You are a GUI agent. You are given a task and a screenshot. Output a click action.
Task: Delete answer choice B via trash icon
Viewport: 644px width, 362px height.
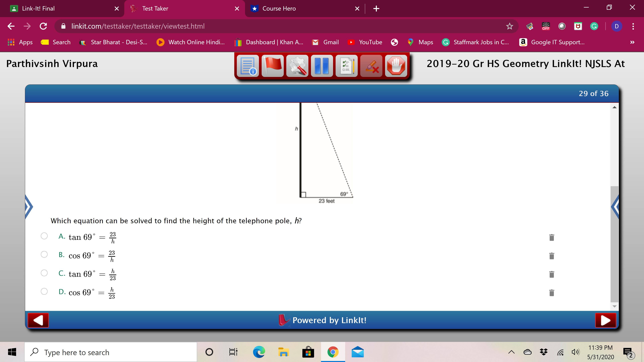(552, 256)
